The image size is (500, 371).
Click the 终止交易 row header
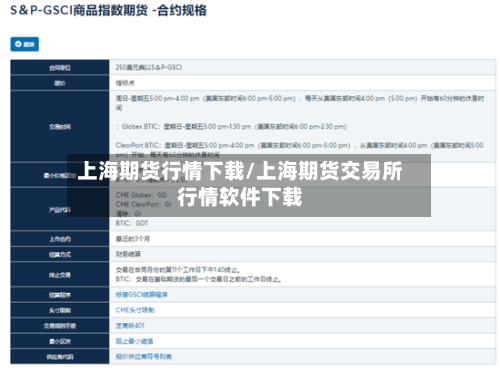(60, 275)
